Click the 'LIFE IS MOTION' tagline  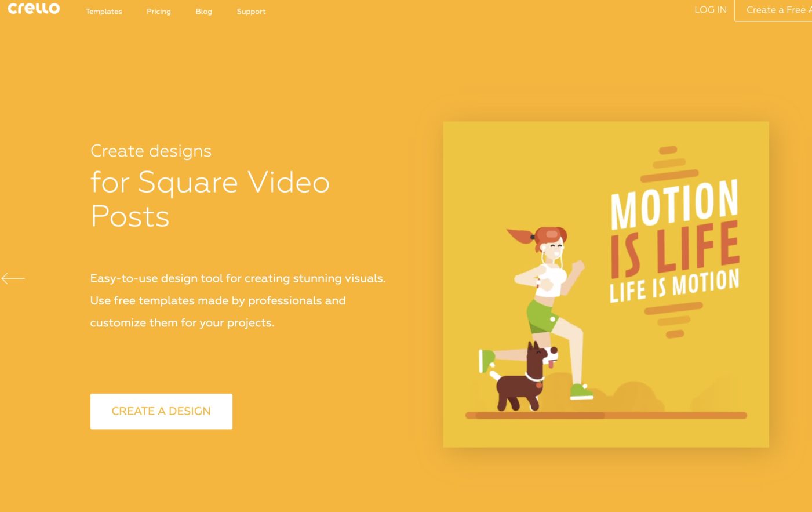(x=674, y=285)
